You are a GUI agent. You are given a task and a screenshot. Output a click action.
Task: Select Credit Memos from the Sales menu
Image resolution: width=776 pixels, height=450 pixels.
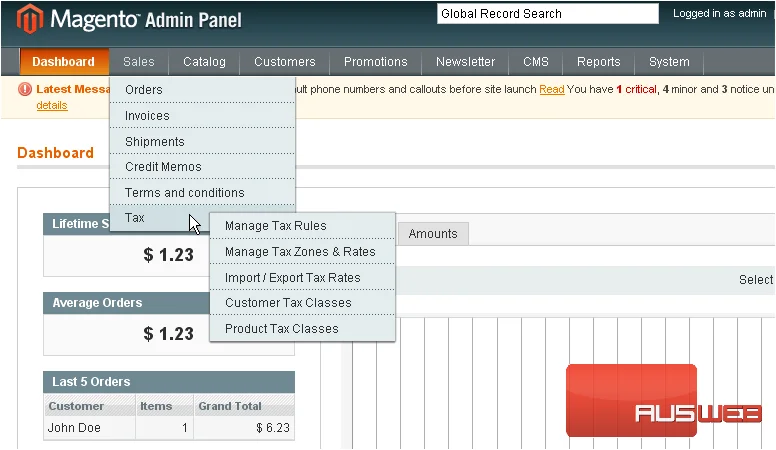pyautogui.click(x=202, y=167)
